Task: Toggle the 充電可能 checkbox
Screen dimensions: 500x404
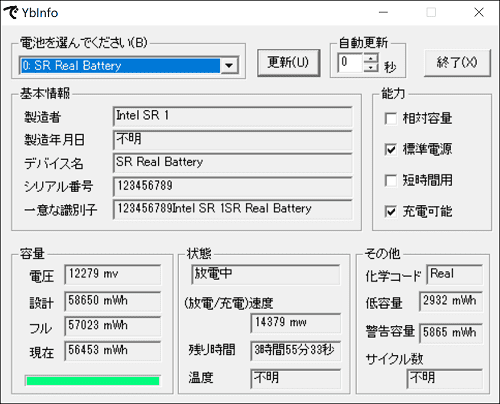Action: click(391, 211)
